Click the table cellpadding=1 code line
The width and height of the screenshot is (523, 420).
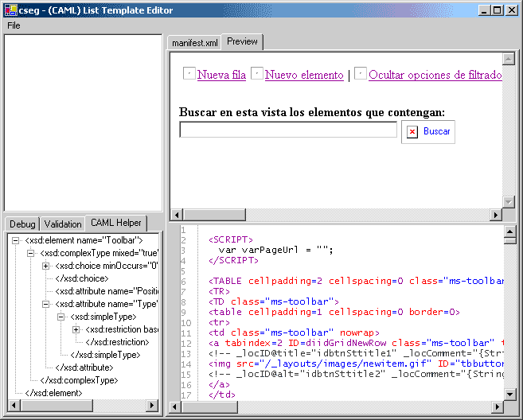pos(334,312)
